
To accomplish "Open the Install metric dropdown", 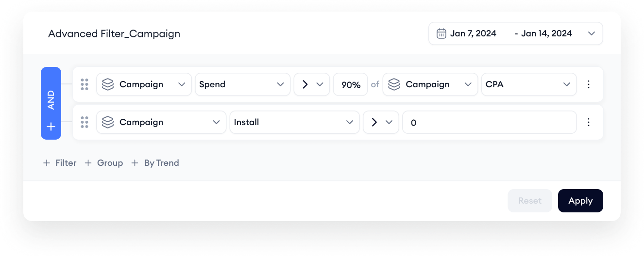I will click(x=293, y=122).
